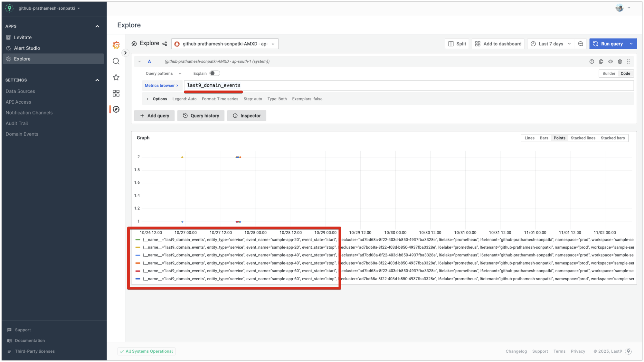The image size is (644, 362).
Task: Delete query A with trash icon
Action: click(x=620, y=61)
